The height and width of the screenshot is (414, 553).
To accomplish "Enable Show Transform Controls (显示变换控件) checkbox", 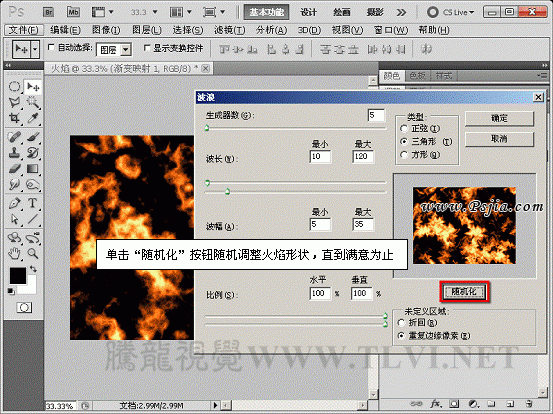I will (147, 48).
